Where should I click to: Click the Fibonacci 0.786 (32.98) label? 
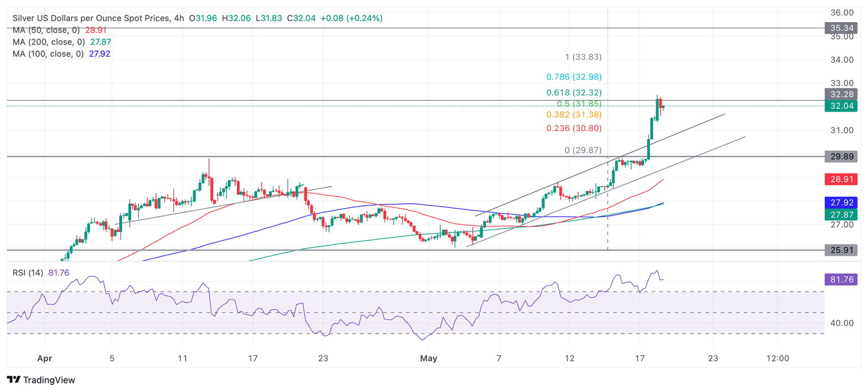click(x=573, y=77)
